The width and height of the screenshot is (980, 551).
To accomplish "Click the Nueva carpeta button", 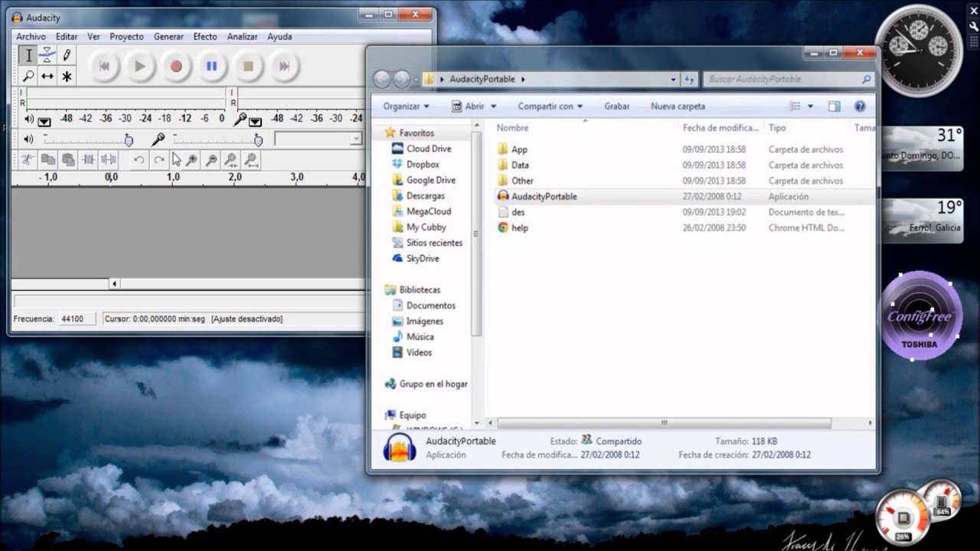I will [x=678, y=106].
